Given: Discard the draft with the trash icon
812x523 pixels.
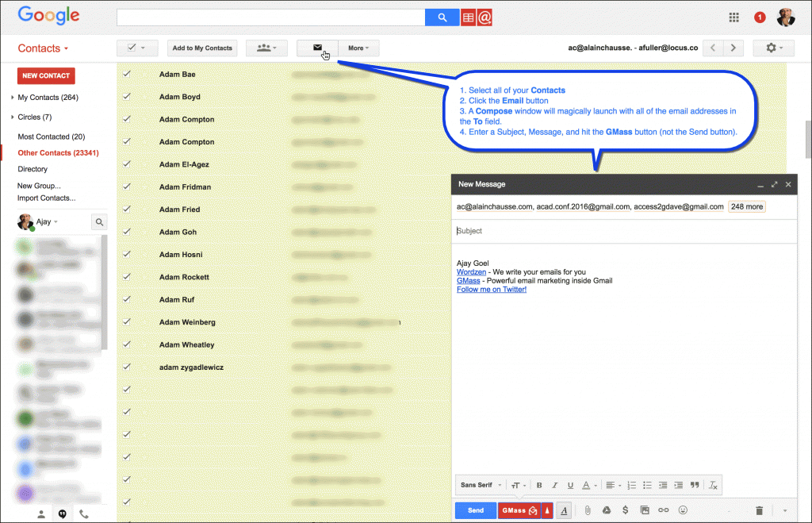Looking at the screenshot, I should click(x=759, y=510).
